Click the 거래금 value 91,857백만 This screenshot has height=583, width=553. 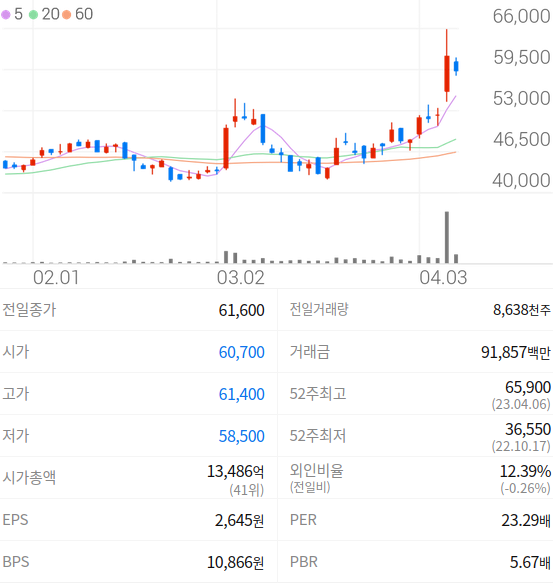pos(515,352)
